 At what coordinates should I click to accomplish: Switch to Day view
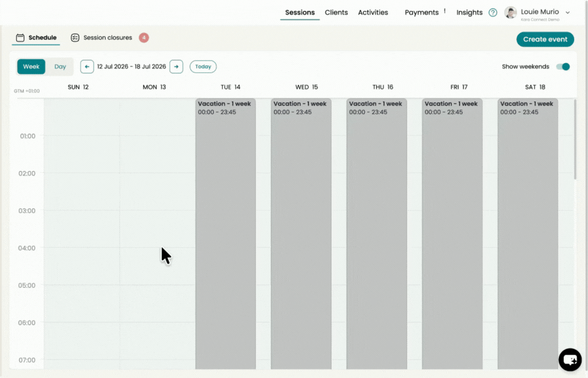point(60,67)
